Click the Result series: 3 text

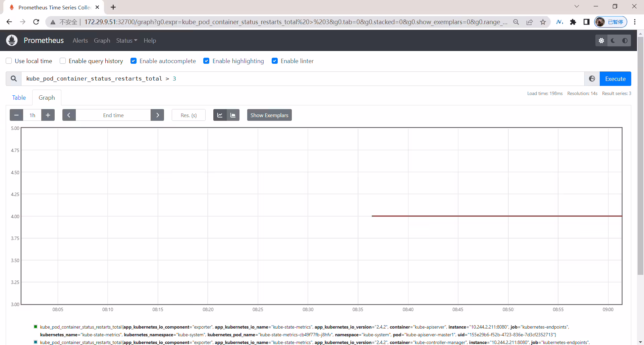tap(616, 93)
